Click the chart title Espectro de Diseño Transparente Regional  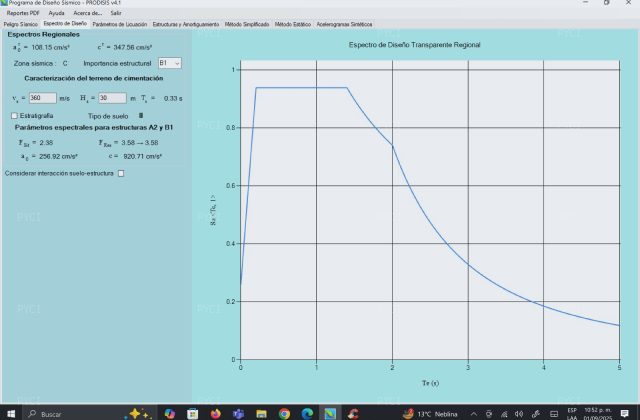(x=414, y=45)
